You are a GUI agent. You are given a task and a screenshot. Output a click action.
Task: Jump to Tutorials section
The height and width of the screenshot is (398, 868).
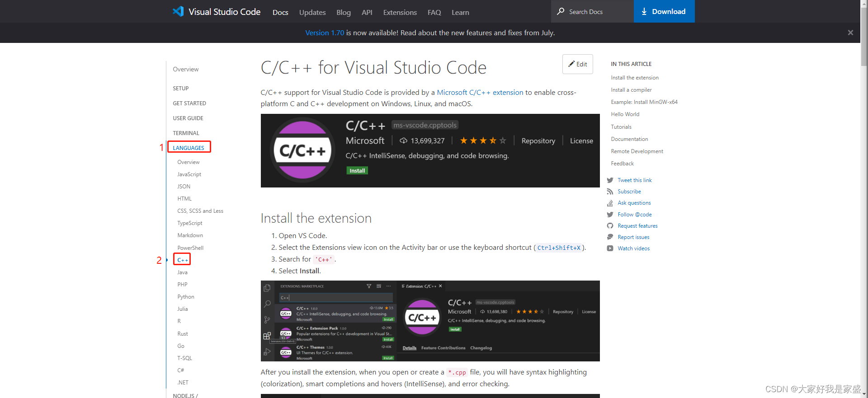[x=621, y=127]
